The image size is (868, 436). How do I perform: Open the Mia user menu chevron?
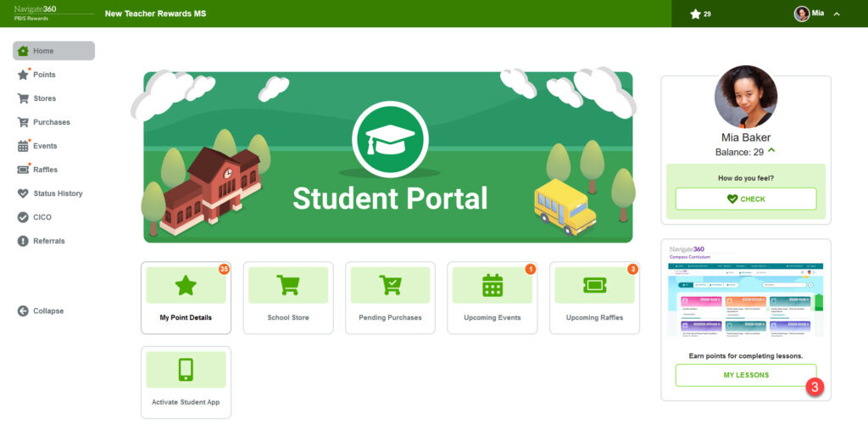(837, 14)
